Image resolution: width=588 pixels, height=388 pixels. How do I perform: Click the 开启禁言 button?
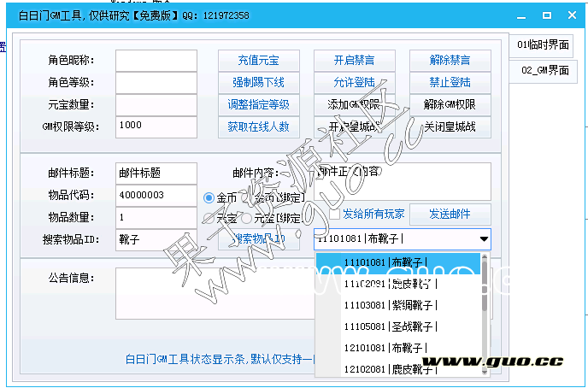point(355,61)
